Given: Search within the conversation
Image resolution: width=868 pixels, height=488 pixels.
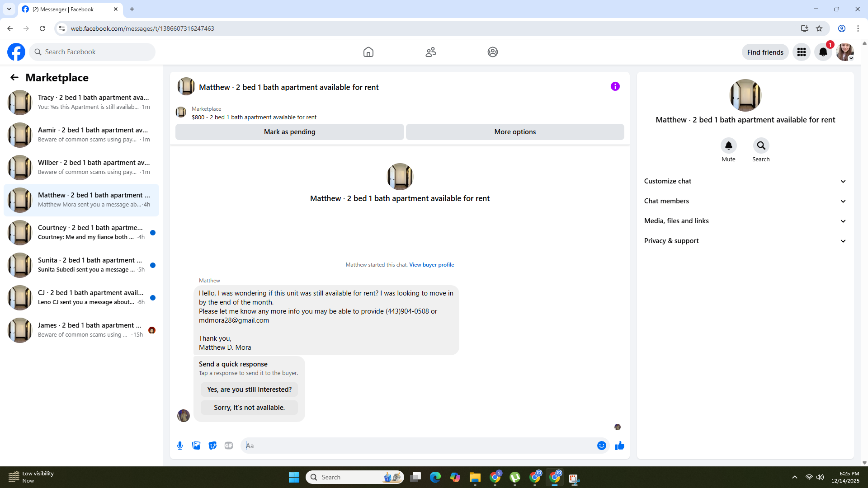Looking at the screenshot, I should [x=761, y=145].
